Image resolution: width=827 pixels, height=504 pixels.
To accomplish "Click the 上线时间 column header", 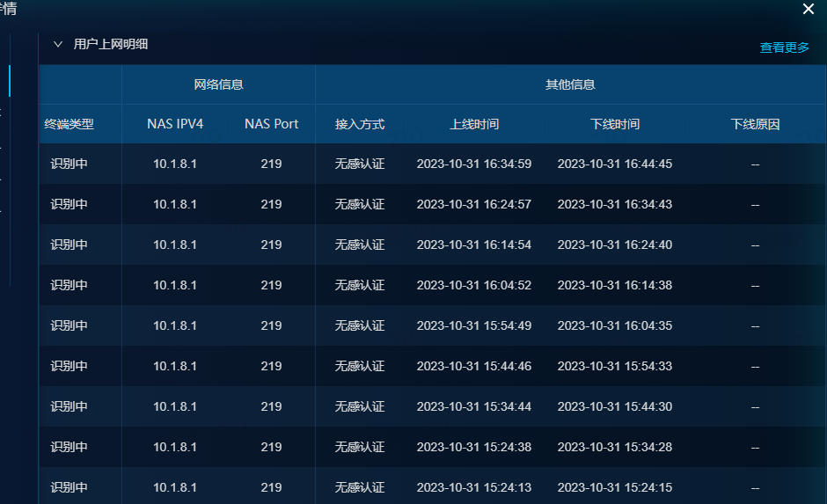I will (x=474, y=124).
